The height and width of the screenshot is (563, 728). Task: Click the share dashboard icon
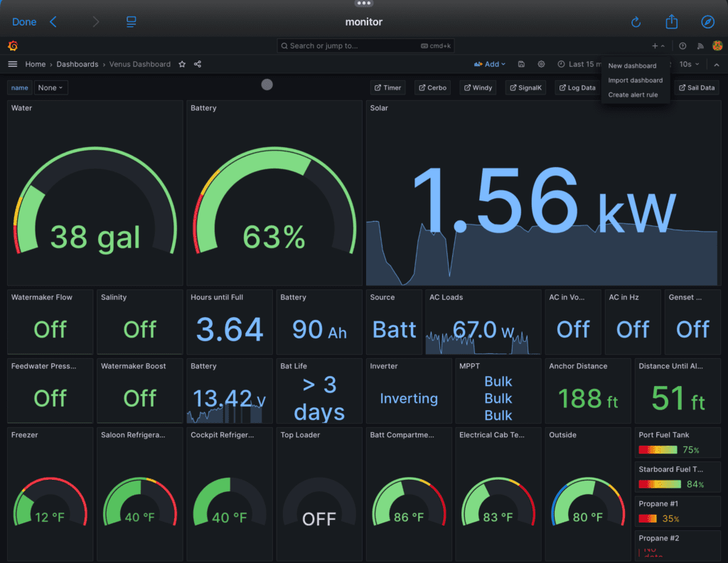point(198,64)
